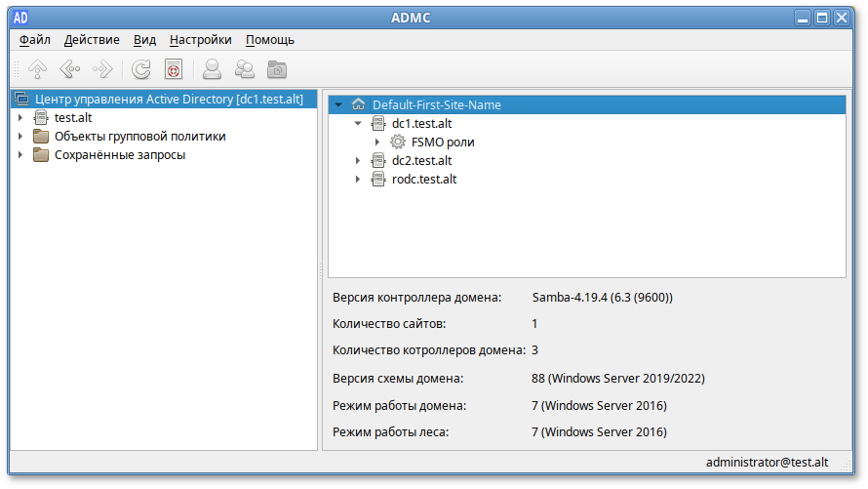Click the Up one level toolbar arrow
This screenshot has height=489, width=868.
pos(38,69)
